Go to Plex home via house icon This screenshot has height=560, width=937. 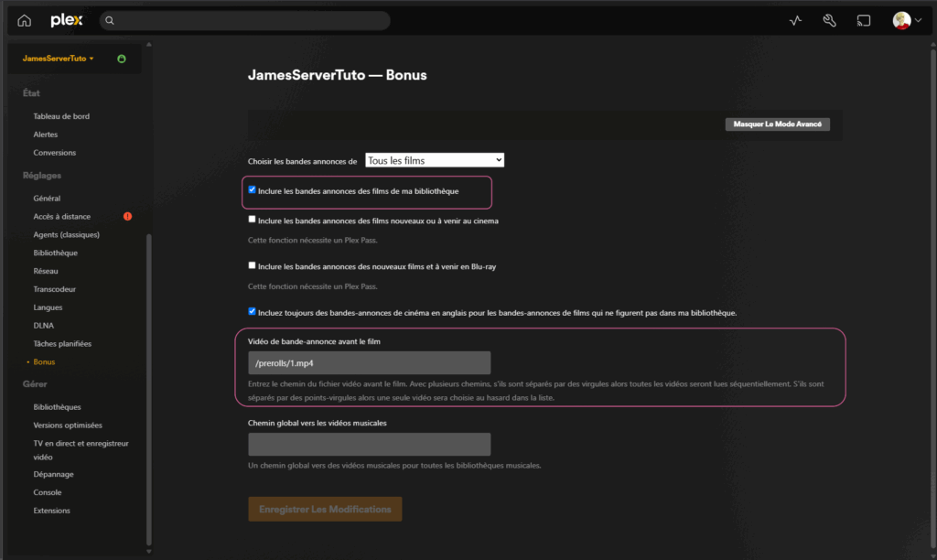[24, 20]
